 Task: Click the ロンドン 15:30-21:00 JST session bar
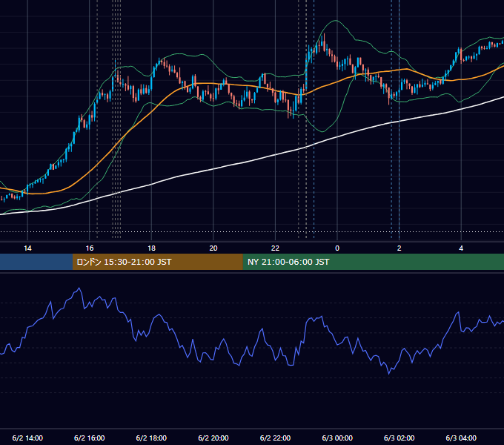[157, 262]
